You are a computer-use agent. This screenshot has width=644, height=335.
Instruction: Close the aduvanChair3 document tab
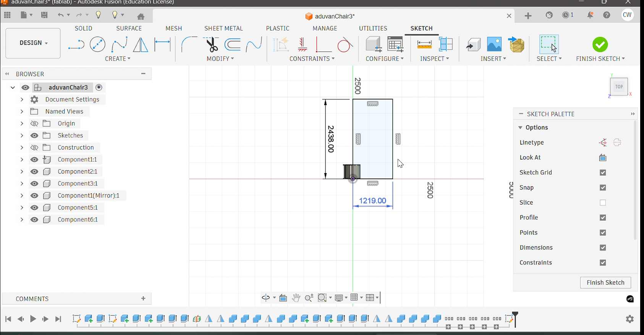(x=509, y=16)
